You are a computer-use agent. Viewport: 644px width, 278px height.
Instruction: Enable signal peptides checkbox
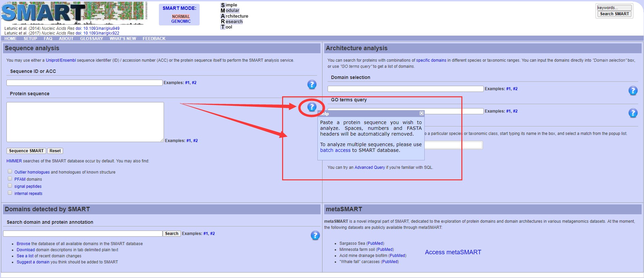pos(10,186)
